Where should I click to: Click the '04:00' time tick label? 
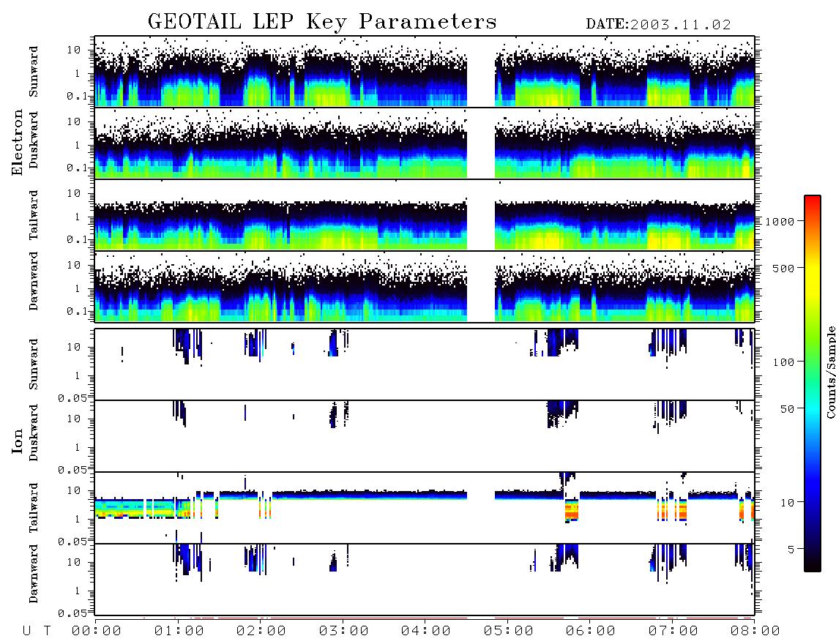click(x=426, y=632)
